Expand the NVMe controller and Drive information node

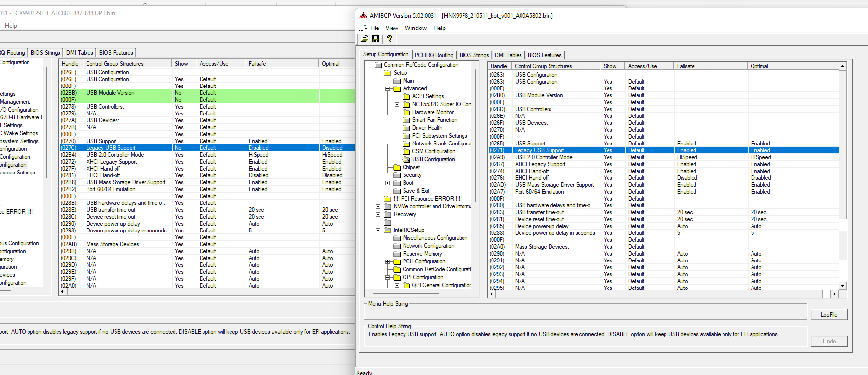(x=378, y=207)
